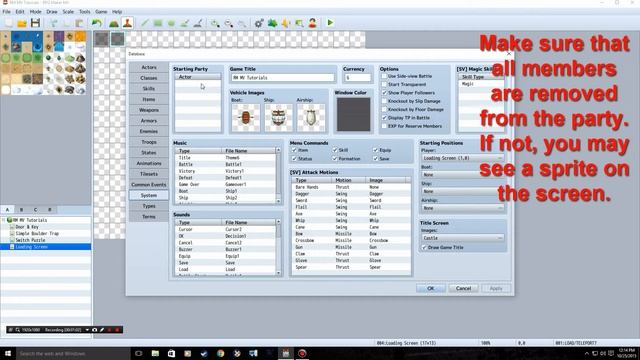The height and width of the screenshot is (360, 640).
Task: Open the Airship starting position selector
Action: (462, 208)
